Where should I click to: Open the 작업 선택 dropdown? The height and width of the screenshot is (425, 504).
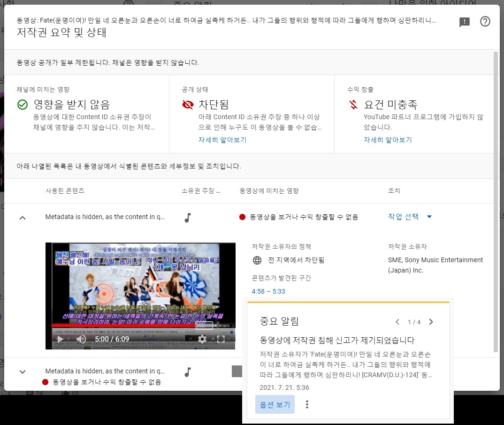tap(410, 217)
